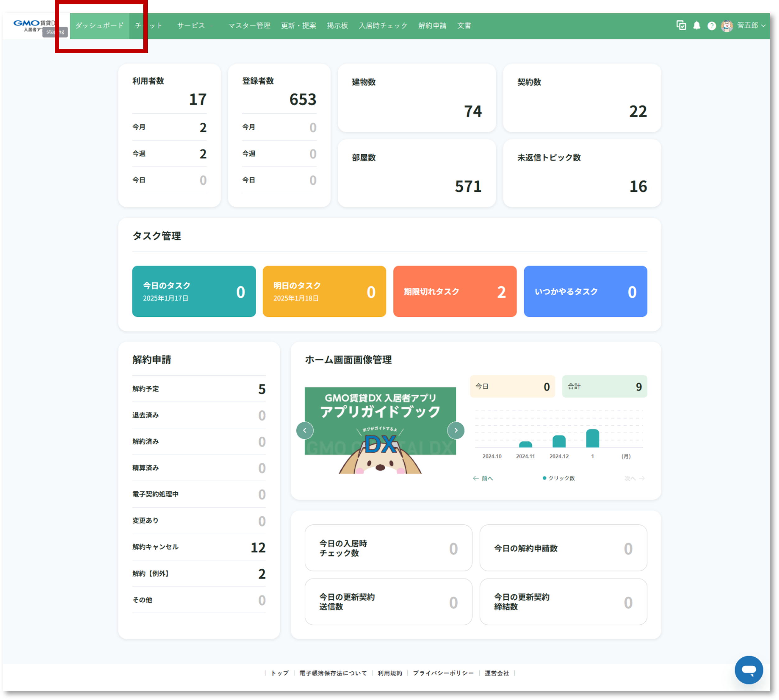Image resolution: width=779 pixels, height=700 pixels.
Task: Open プライバシーポリシー footer link
Action: point(443,673)
